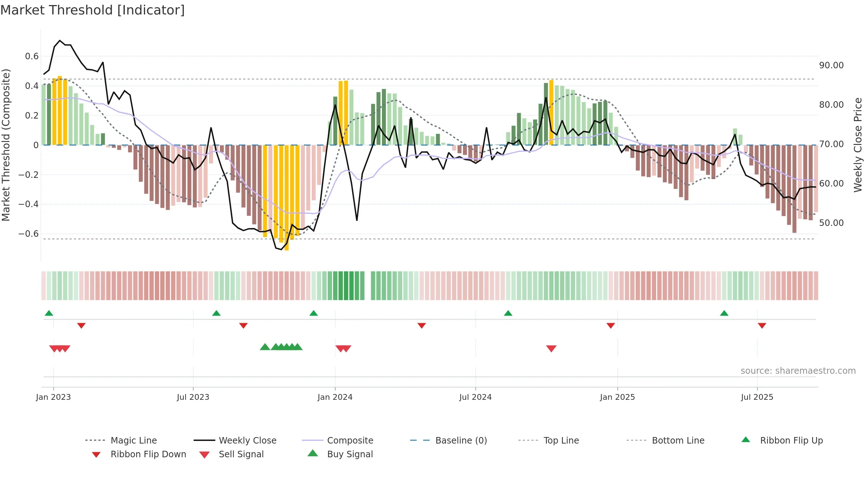Toggle Ribbon Flip Up legend entry
The height and width of the screenshot is (488, 868).
pyautogui.click(x=782, y=440)
